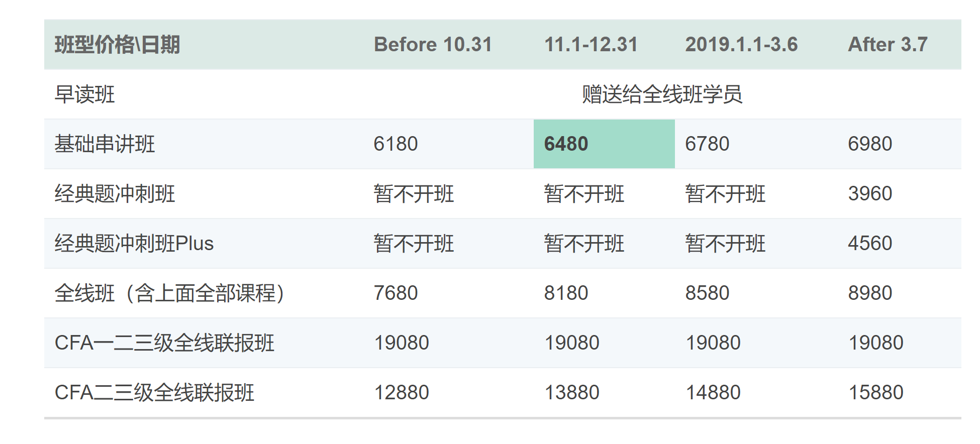
Task: Click the 4560 price cell
Action: pyautogui.click(x=870, y=244)
